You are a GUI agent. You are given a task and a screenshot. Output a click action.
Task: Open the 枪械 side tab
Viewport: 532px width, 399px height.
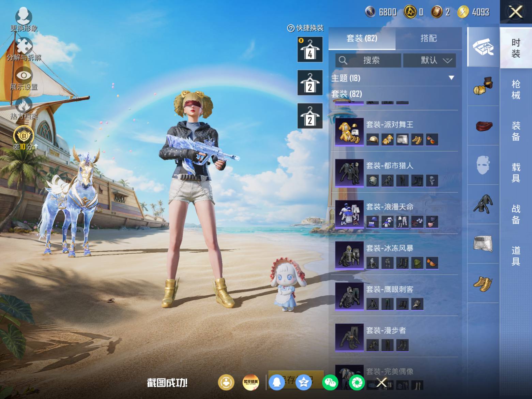tap(516, 89)
